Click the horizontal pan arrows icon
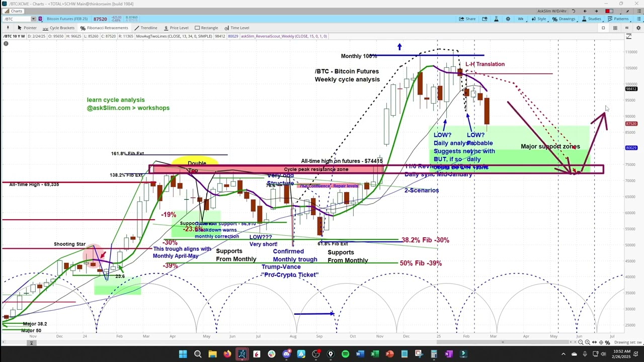 pyautogui.click(x=594, y=342)
